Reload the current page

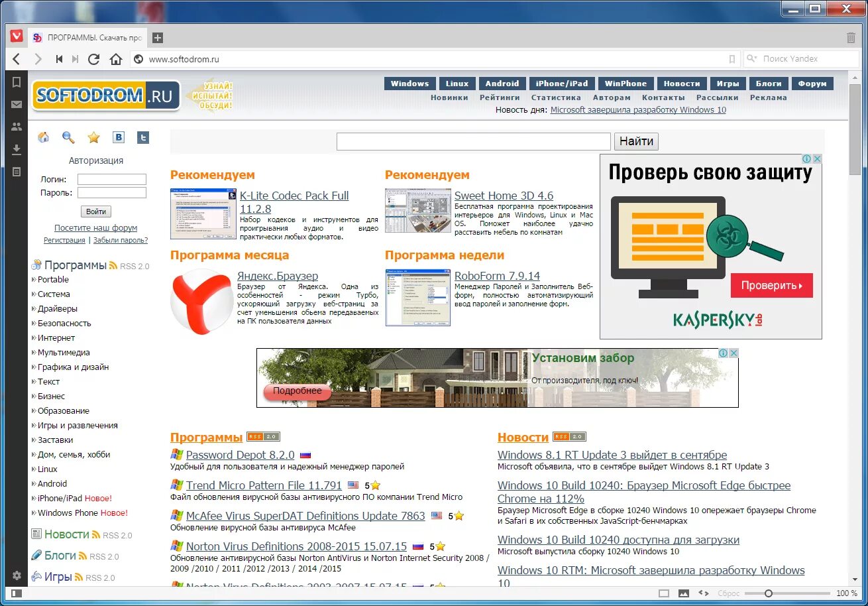tap(94, 59)
